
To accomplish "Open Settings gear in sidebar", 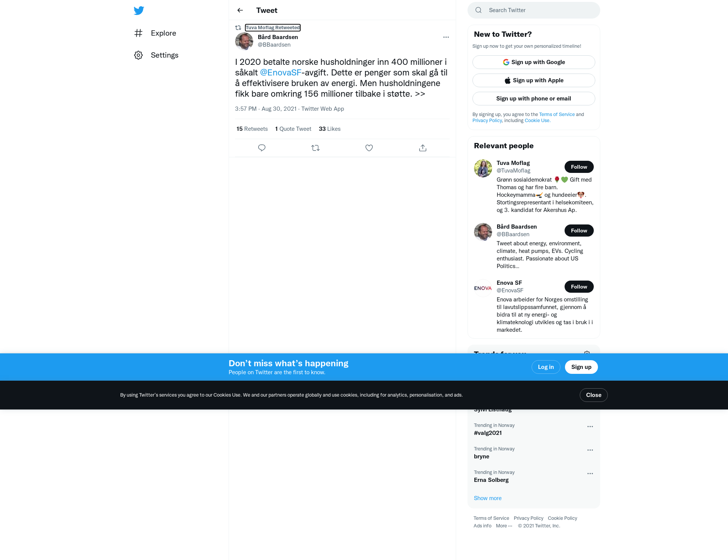I will click(138, 55).
